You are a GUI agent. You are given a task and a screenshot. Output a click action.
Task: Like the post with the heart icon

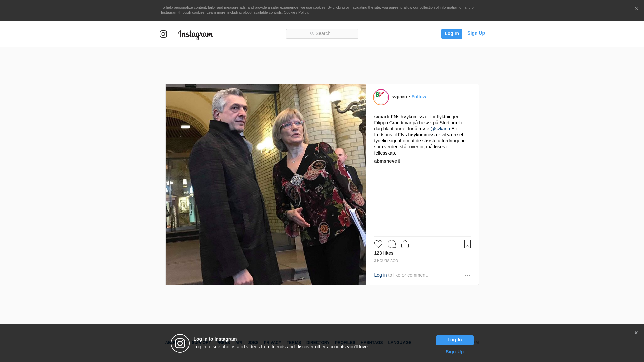pos(378,244)
